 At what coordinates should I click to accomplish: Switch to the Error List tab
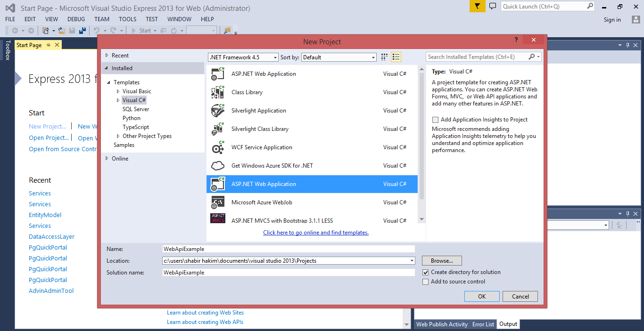pos(483,324)
